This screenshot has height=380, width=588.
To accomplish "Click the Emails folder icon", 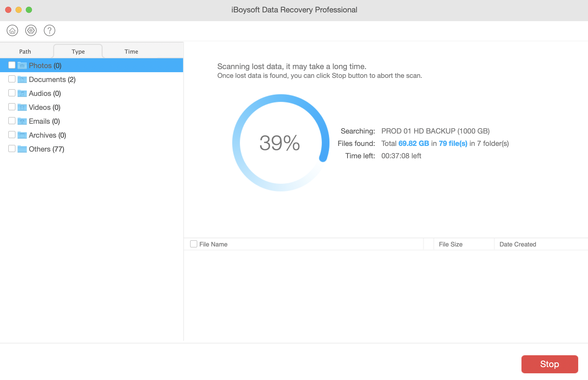I will coord(22,121).
